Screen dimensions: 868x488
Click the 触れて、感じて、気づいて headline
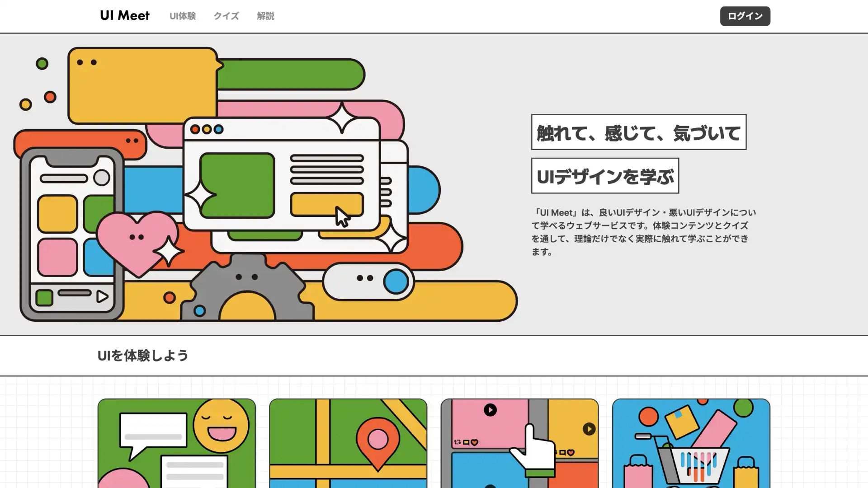coord(639,132)
